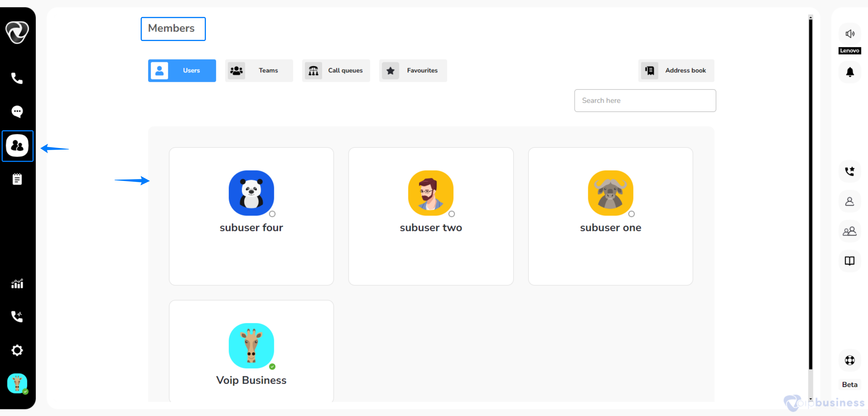Image resolution: width=868 pixels, height=416 pixels.
Task: Open the analytics chart icon
Action: tap(17, 284)
